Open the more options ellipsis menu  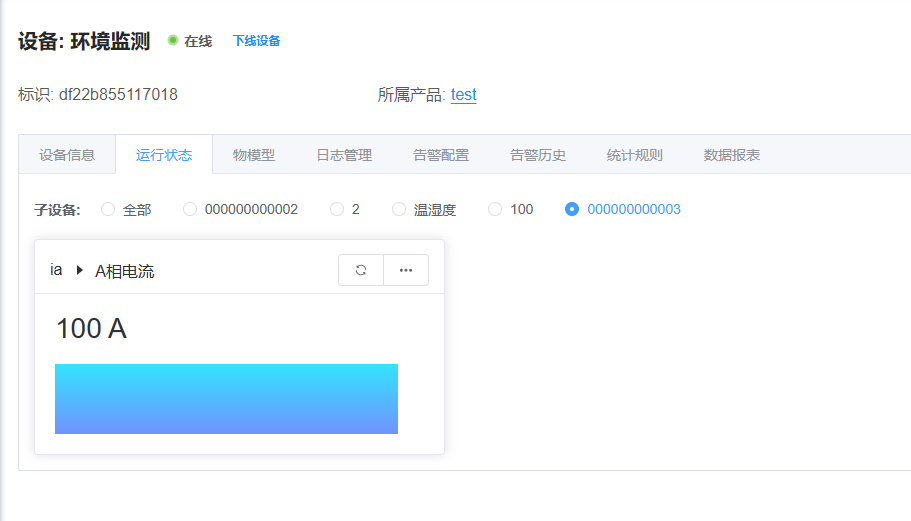coord(406,270)
